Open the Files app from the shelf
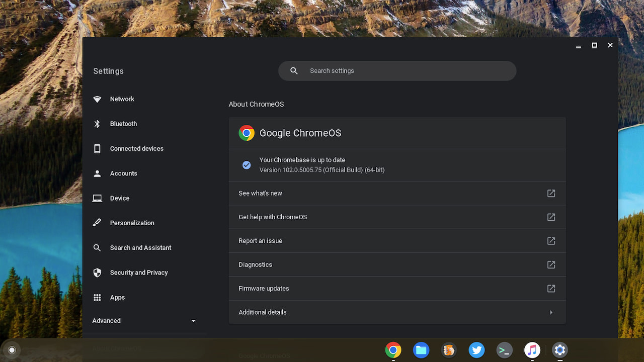 421,350
